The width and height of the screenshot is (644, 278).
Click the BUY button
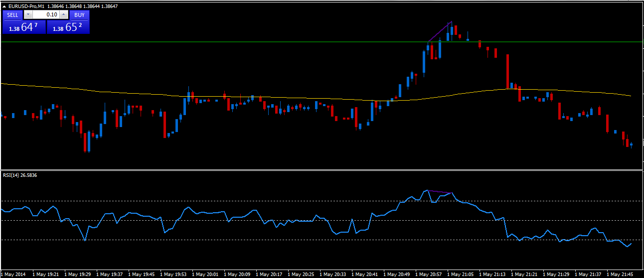[79, 15]
